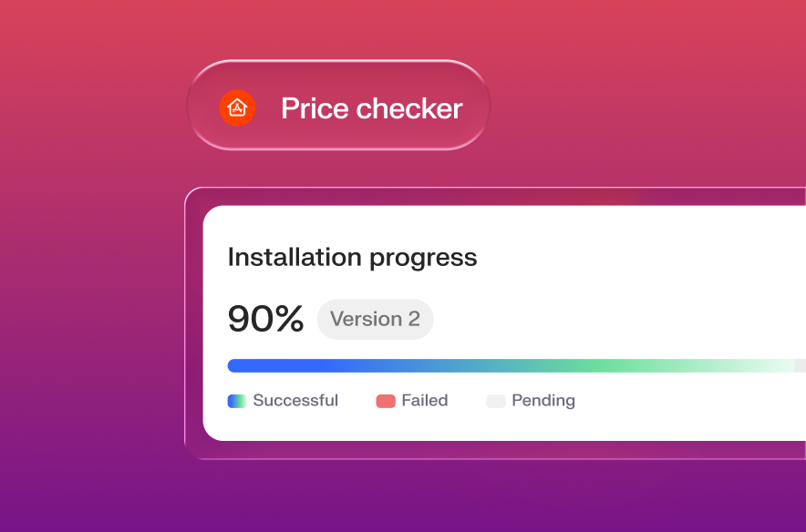Click the gray Pending legend swatch
The image size is (806, 532).
pos(495,401)
